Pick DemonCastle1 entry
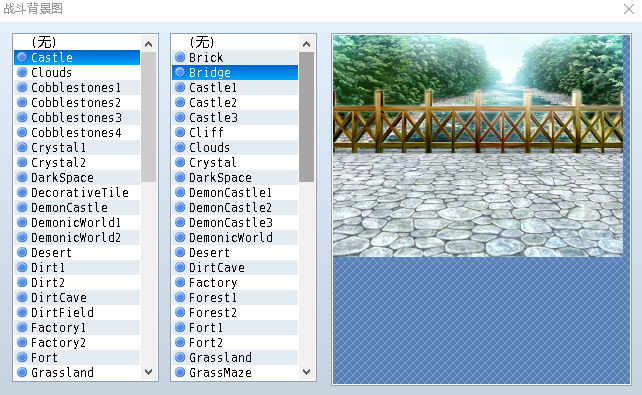Viewport: 642px width, 395px height. coord(235,192)
